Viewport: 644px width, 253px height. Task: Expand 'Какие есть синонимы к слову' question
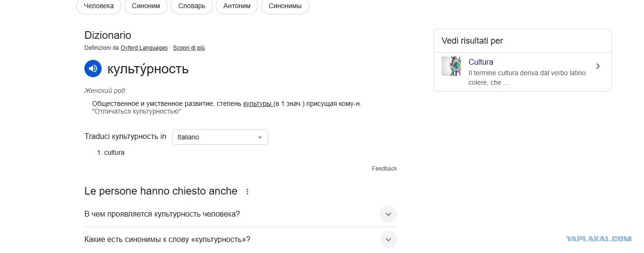[x=388, y=240]
